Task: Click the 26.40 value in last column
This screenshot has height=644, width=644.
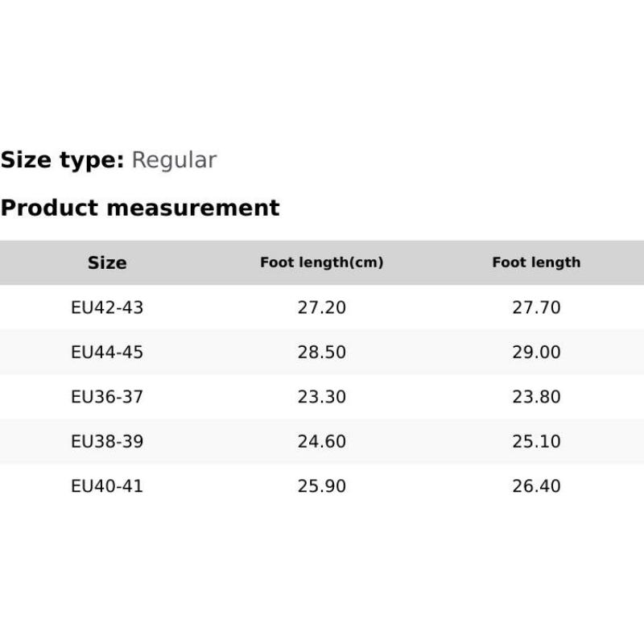Action: click(x=536, y=486)
